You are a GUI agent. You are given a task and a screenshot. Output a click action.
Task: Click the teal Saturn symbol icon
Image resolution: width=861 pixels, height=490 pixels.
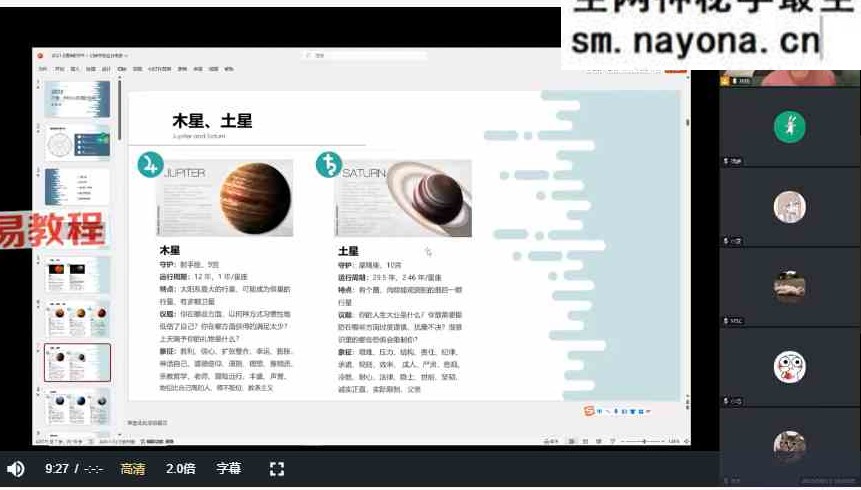pos(329,164)
